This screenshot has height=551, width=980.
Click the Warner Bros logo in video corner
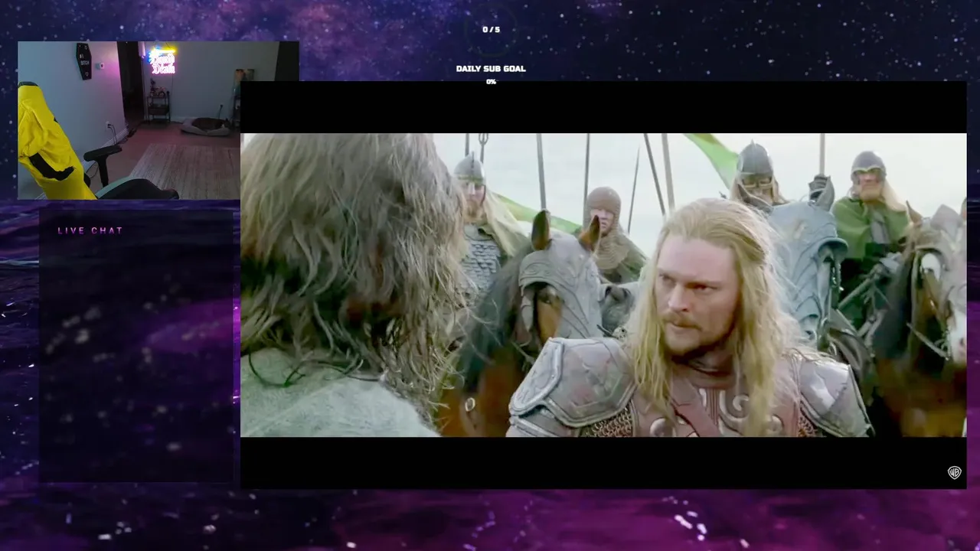tap(954, 472)
